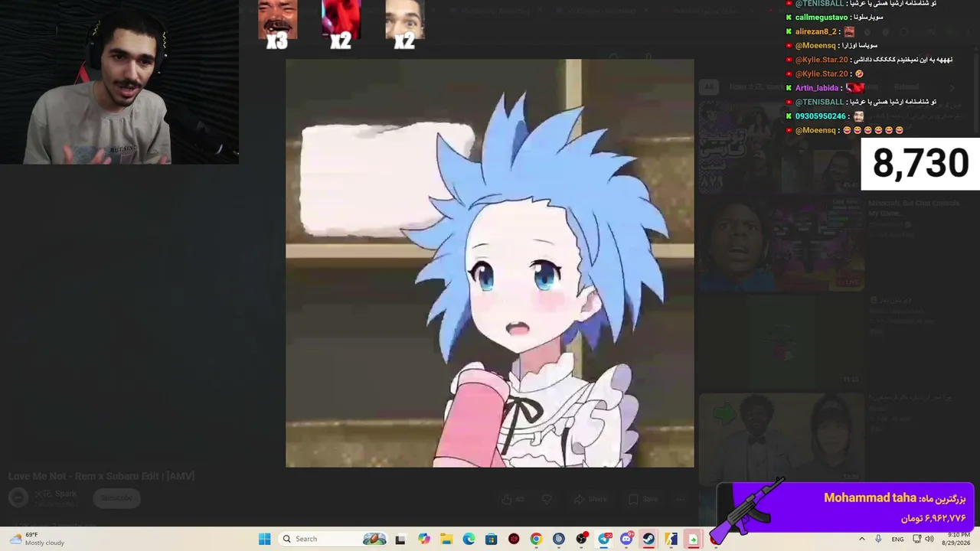This screenshot has width=980, height=551.
Task: Like the video with the thumbs-up button
Action: [x=513, y=499]
